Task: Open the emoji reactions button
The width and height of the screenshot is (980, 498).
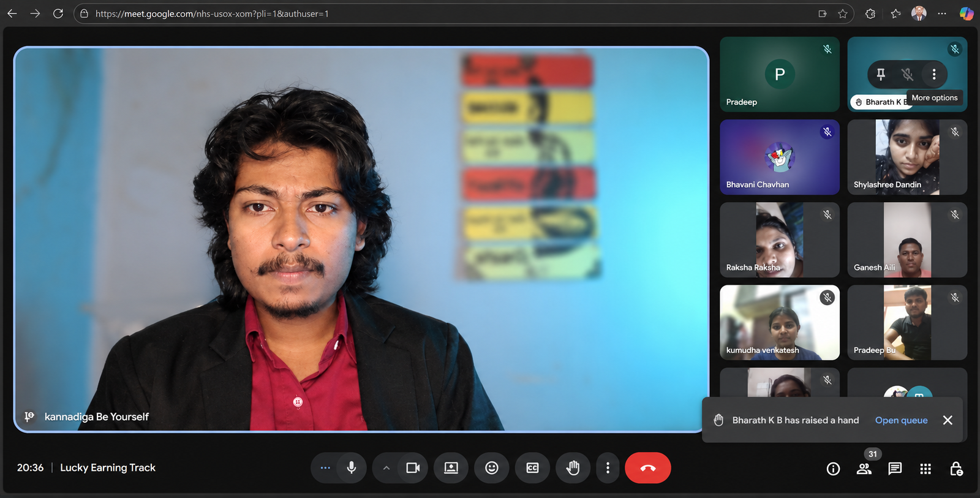Action: click(x=492, y=468)
